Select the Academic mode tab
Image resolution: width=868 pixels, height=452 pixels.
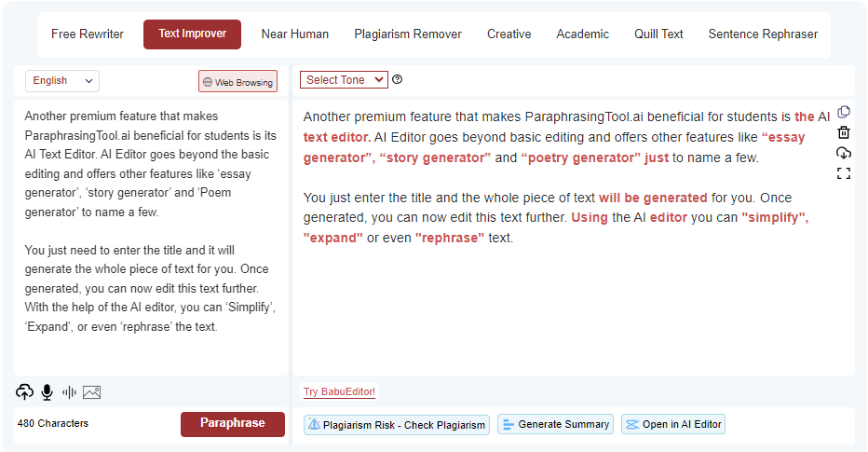point(583,34)
